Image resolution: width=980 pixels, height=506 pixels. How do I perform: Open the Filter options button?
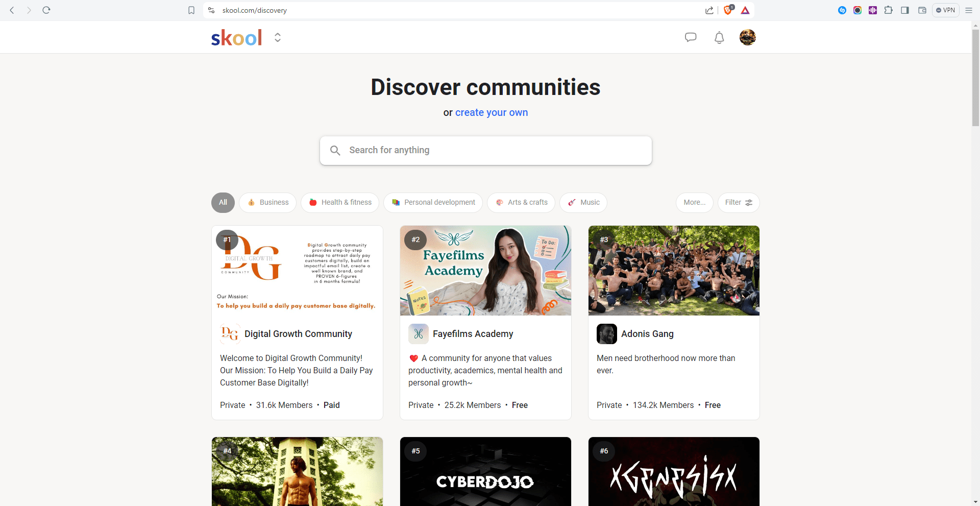(739, 202)
